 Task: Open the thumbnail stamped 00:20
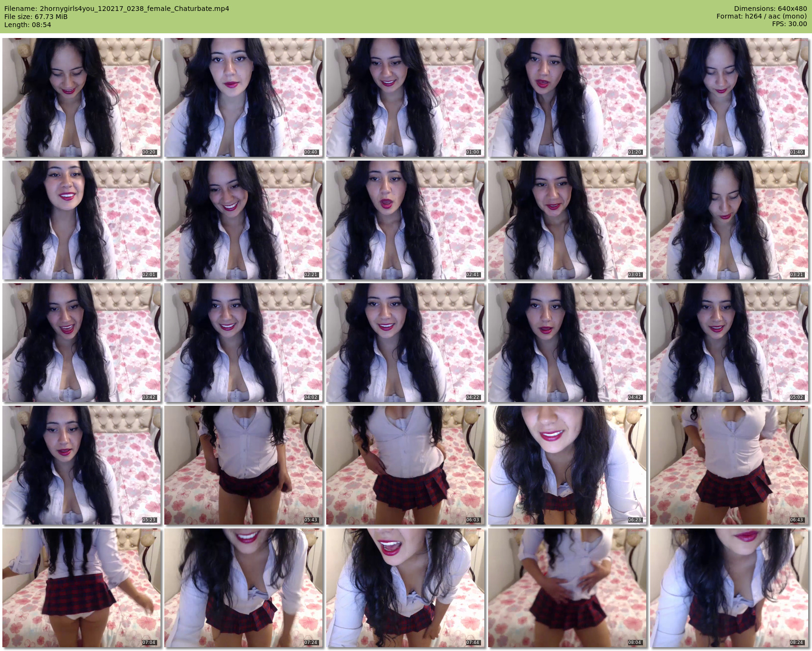point(82,97)
